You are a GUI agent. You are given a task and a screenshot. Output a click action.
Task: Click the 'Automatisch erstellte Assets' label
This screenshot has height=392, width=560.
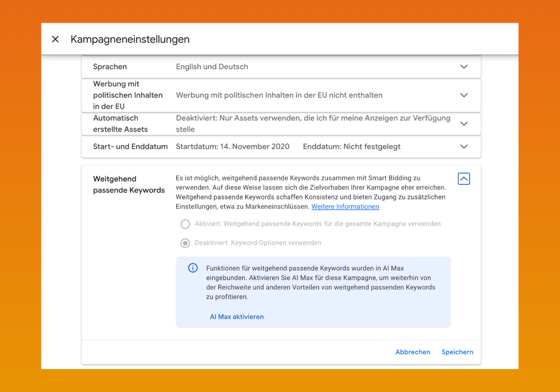click(x=120, y=124)
